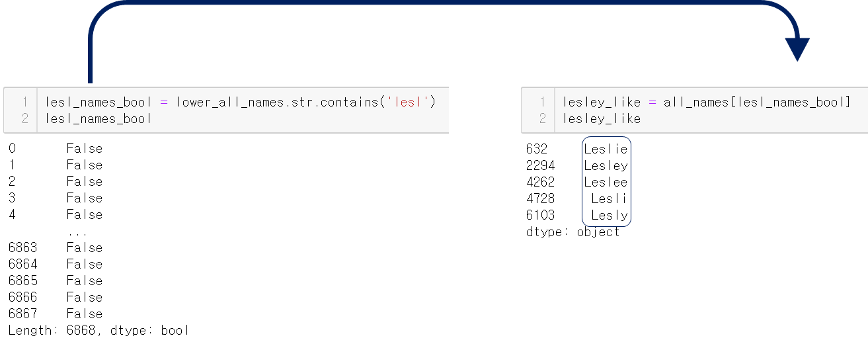Click the False value in row 0
The image size is (868, 342).
coord(85,148)
